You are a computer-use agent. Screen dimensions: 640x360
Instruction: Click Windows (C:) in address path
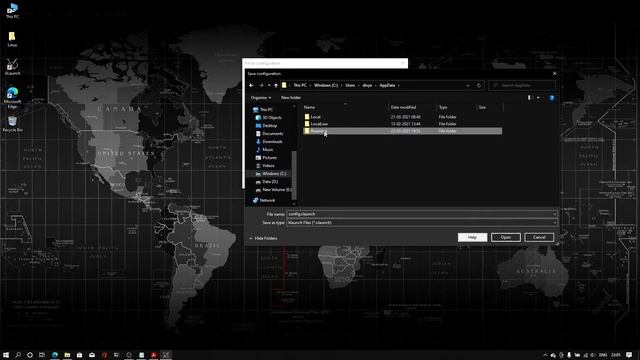(x=326, y=85)
